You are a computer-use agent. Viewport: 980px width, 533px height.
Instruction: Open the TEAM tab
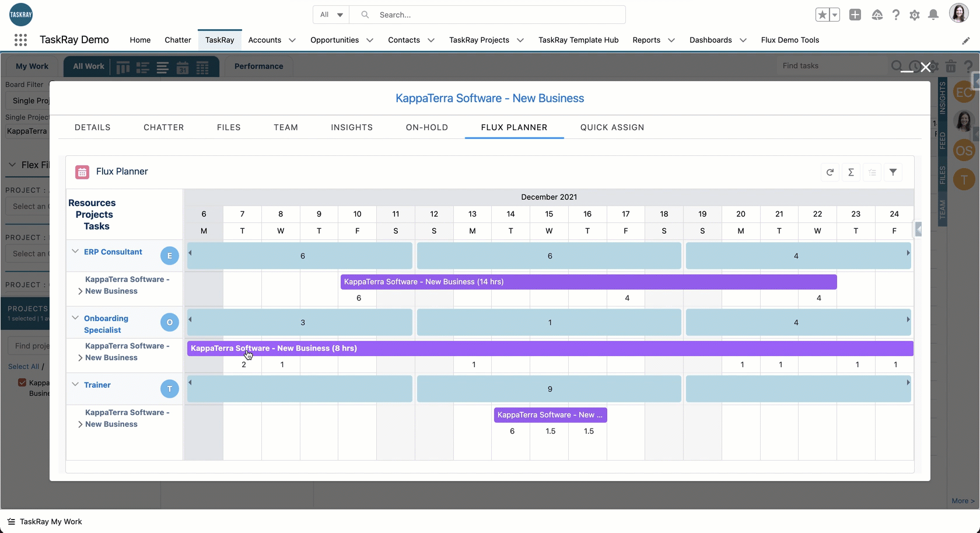click(286, 127)
